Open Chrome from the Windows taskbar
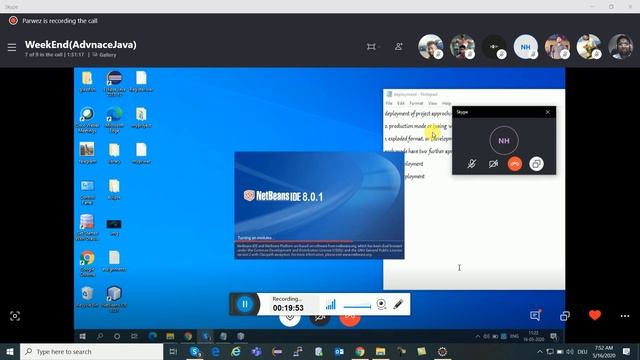The width and height of the screenshot is (640, 360). (360, 351)
